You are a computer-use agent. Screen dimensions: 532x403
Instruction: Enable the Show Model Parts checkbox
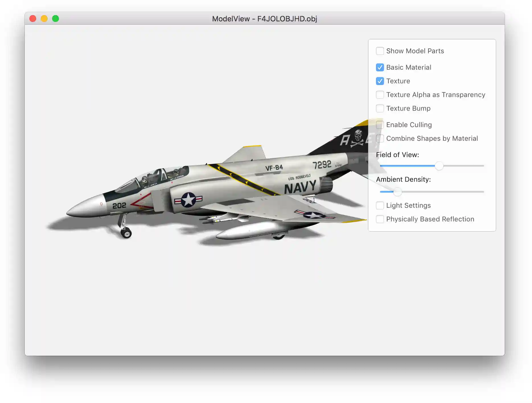(380, 51)
